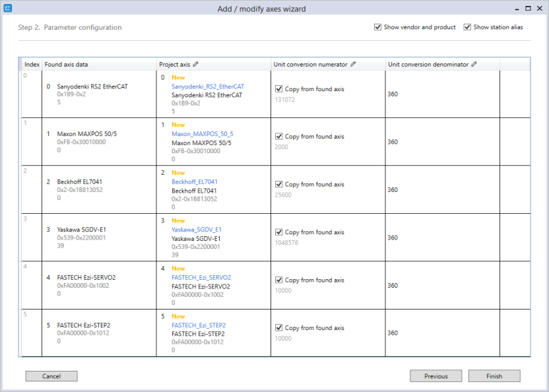The image size is (549, 392).
Task: Toggle Show vendor and product checkbox
Action: point(377,27)
